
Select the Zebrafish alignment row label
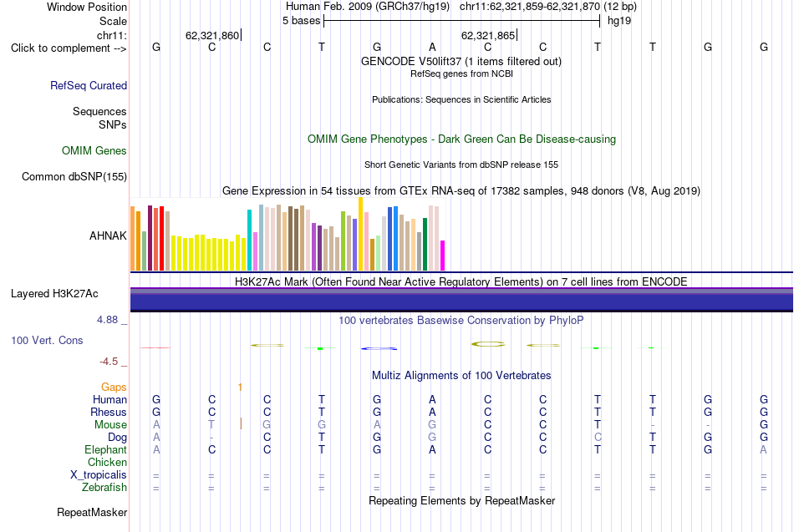click(104, 488)
